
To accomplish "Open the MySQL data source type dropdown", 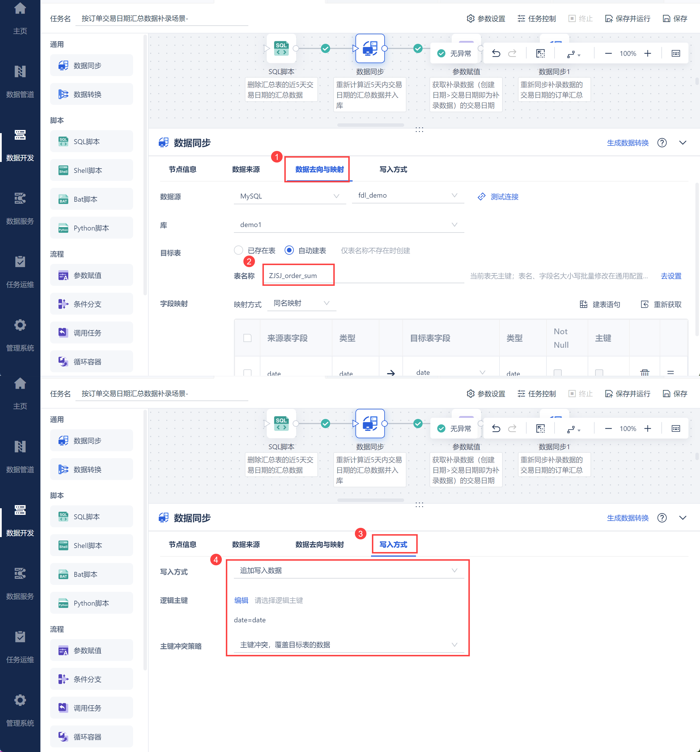I will click(x=289, y=196).
